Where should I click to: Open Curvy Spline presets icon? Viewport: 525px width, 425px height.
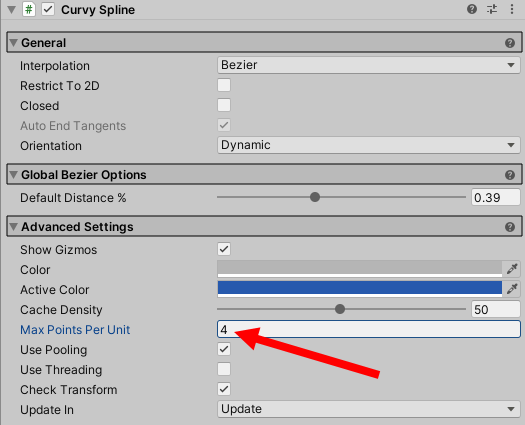pos(492,9)
